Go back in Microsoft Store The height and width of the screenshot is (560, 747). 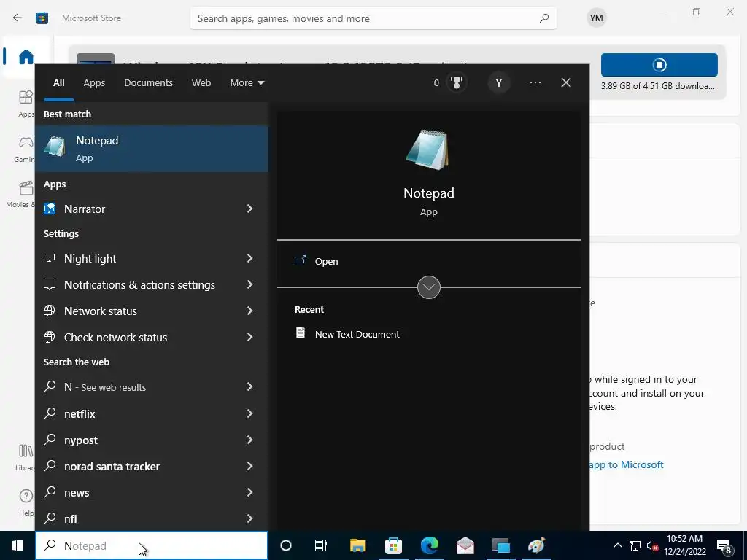coord(18,18)
